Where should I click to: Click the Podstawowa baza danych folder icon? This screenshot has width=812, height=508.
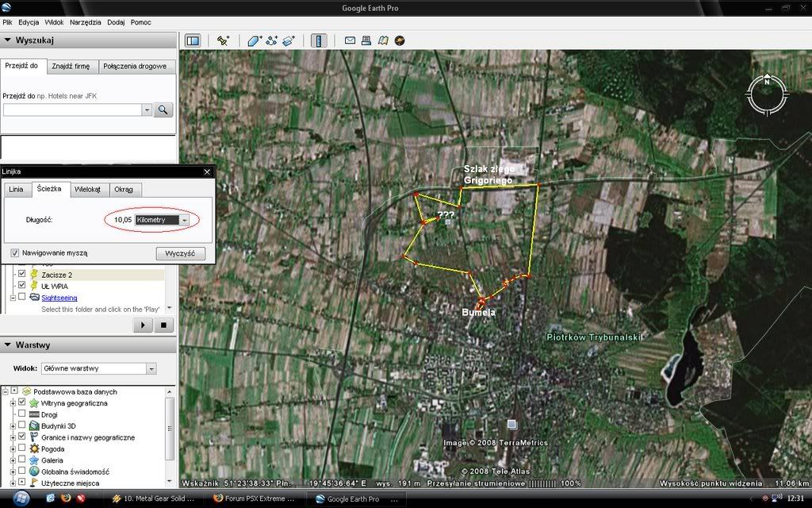click(x=26, y=391)
